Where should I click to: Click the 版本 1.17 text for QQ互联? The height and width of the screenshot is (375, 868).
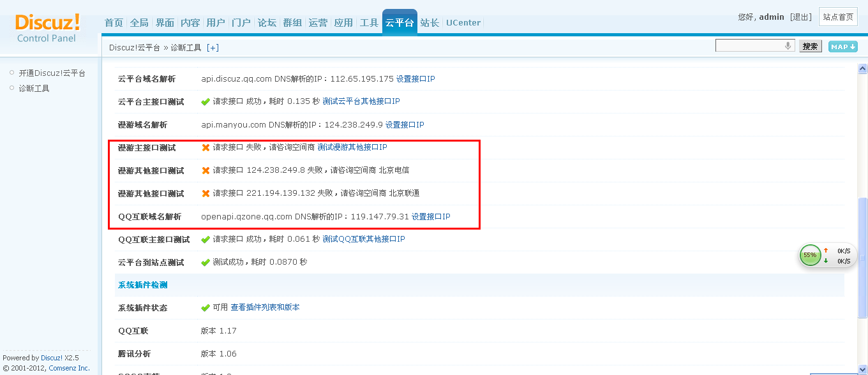click(219, 331)
